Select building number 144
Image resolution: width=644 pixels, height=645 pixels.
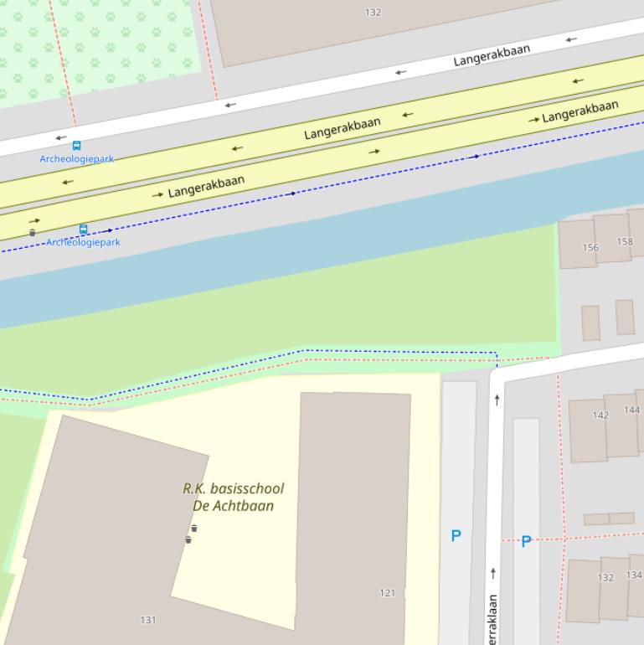pyautogui.click(x=631, y=410)
